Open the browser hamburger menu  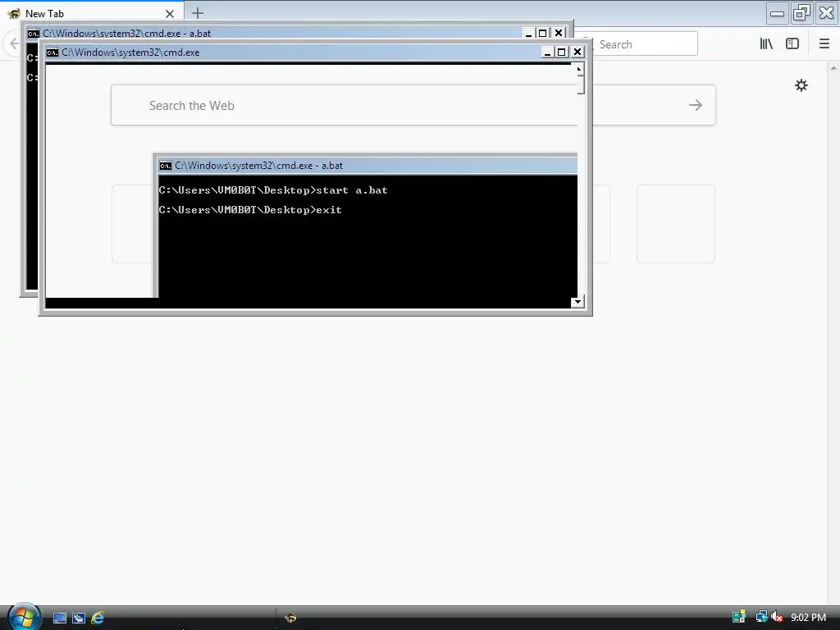[x=824, y=44]
